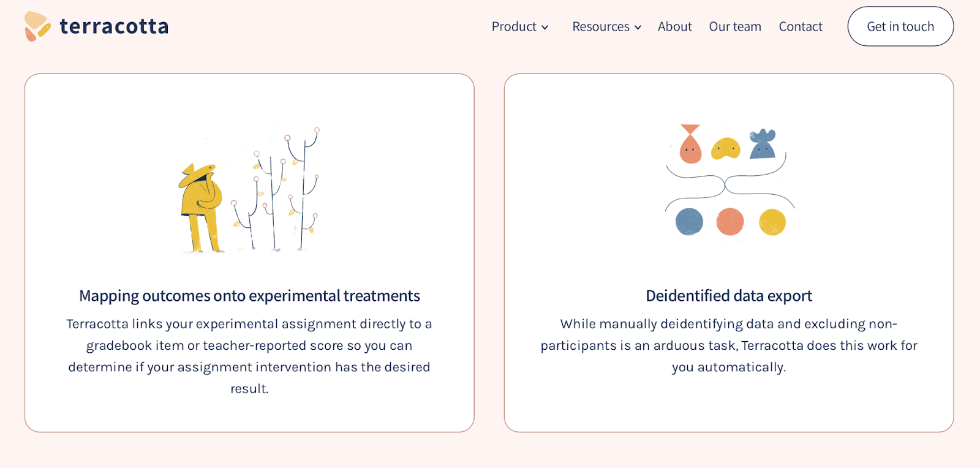The width and height of the screenshot is (980, 468).
Task: Open the Resources menu label
Action: (x=600, y=26)
